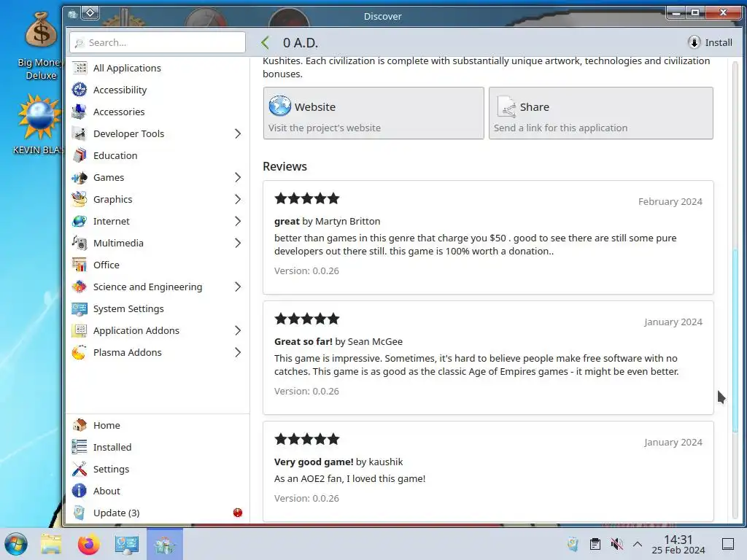Expand the Internet category chevron

coord(238,222)
